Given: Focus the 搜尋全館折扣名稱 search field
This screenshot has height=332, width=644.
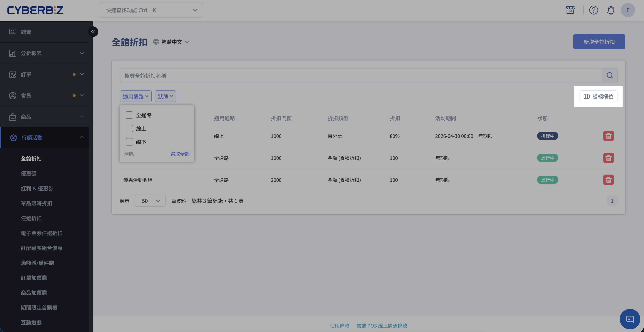Looking at the screenshot, I should (361, 75).
